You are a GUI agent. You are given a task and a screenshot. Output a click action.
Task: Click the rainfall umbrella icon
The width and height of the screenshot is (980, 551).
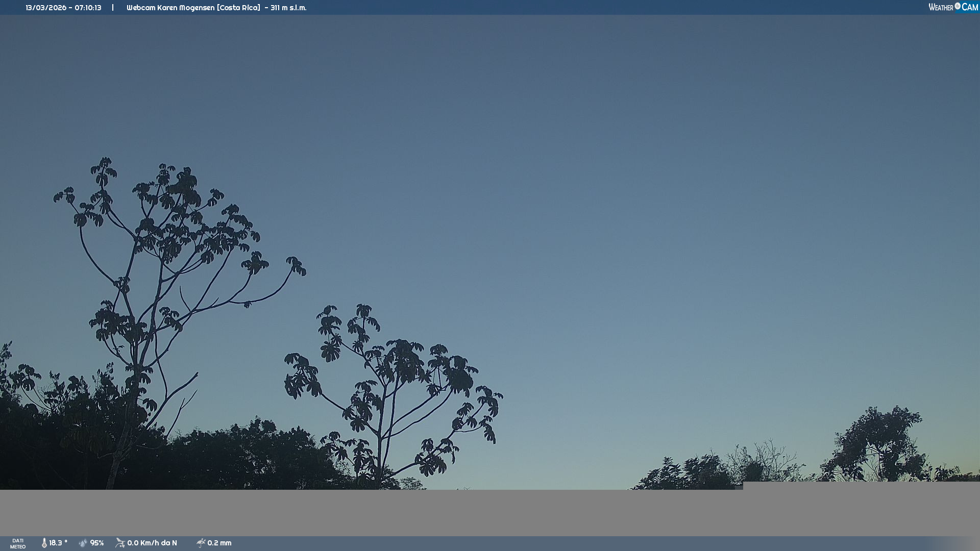(201, 543)
